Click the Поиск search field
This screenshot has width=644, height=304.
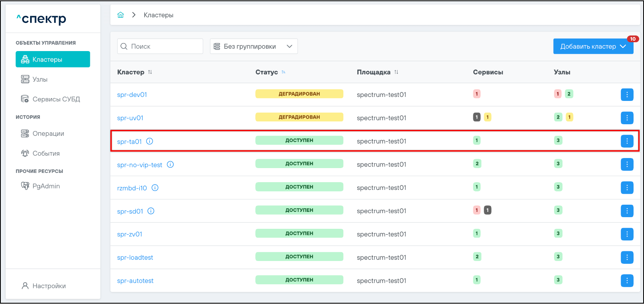(x=161, y=46)
